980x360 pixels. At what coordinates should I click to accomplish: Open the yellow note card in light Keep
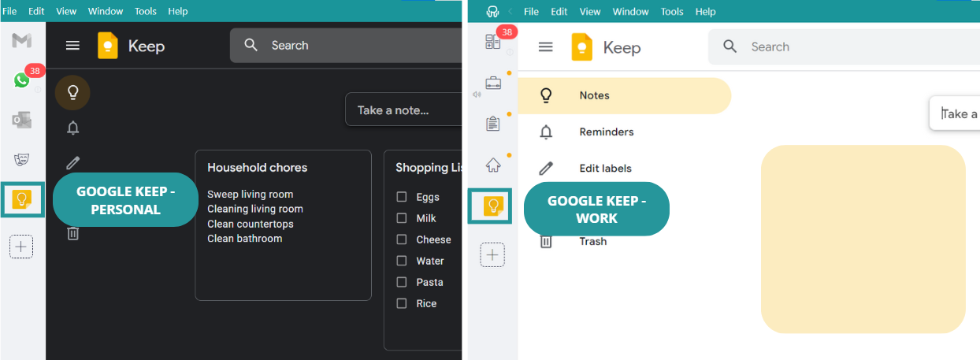tap(863, 239)
